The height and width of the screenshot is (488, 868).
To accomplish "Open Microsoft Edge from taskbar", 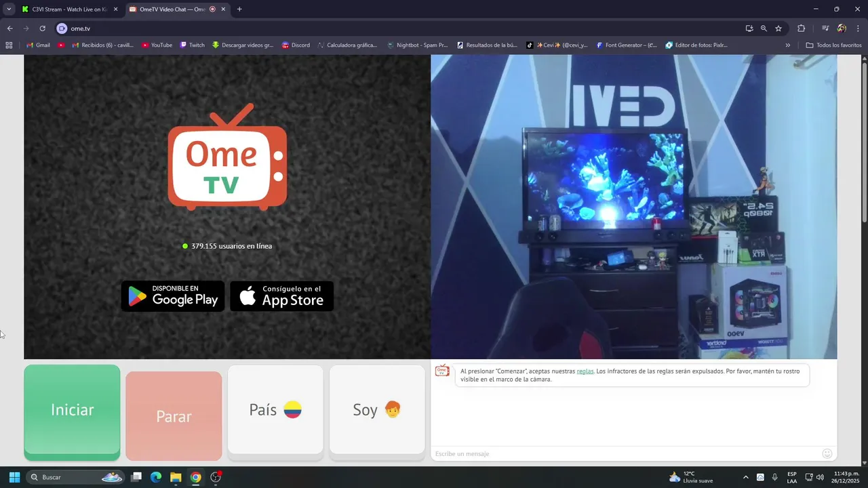I will point(156,477).
